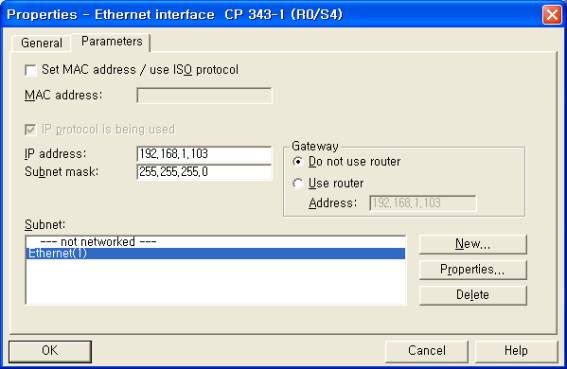Click the Gateway router Address field
Screen dimensions: 567x369
pos(423,203)
